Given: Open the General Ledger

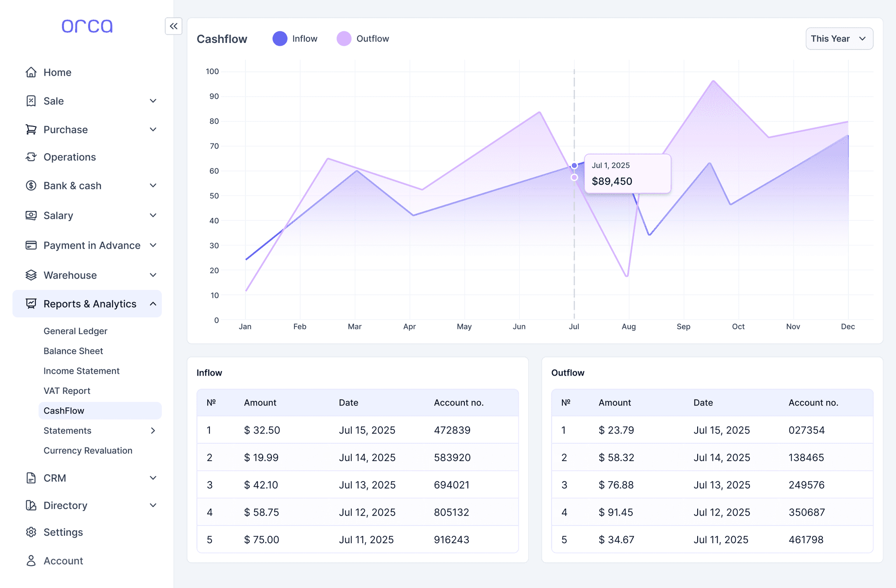Looking at the screenshot, I should point(76,331).
